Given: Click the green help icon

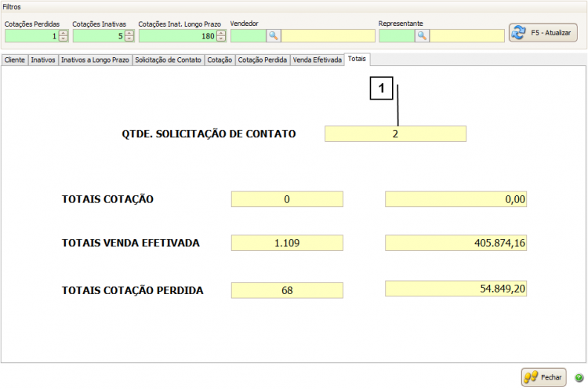Looking at the screenshot, I should [x=579, y=377].
